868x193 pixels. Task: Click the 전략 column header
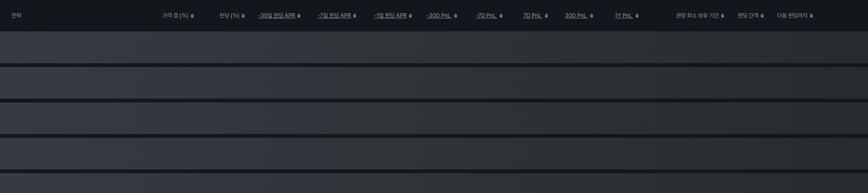[x=17, y=16]
